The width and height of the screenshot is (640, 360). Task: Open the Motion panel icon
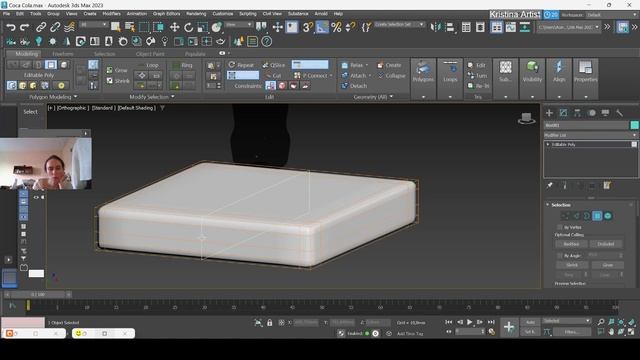(591, 113)
